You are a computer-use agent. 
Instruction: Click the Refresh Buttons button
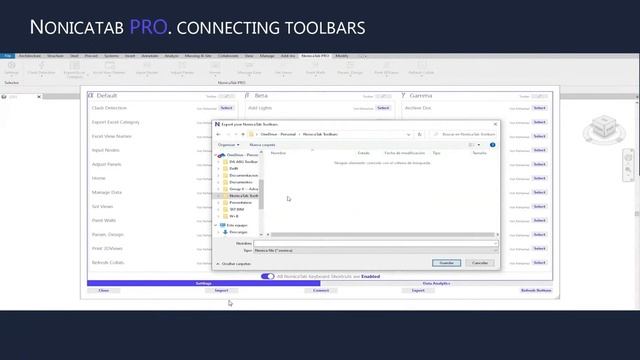click(x=536, y=290)
